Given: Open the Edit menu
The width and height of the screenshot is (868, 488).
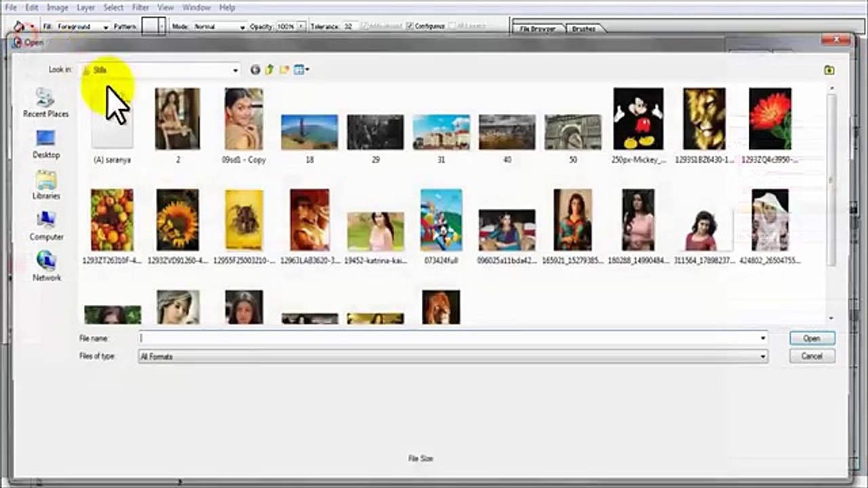Looking at the screenshot, I should [32, 7].
